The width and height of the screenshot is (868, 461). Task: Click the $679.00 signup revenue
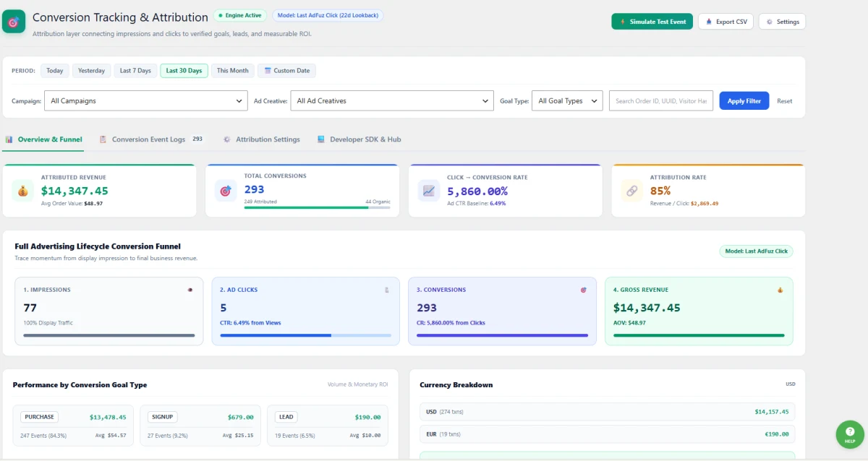pyautogui.click(x=241, y=417)
